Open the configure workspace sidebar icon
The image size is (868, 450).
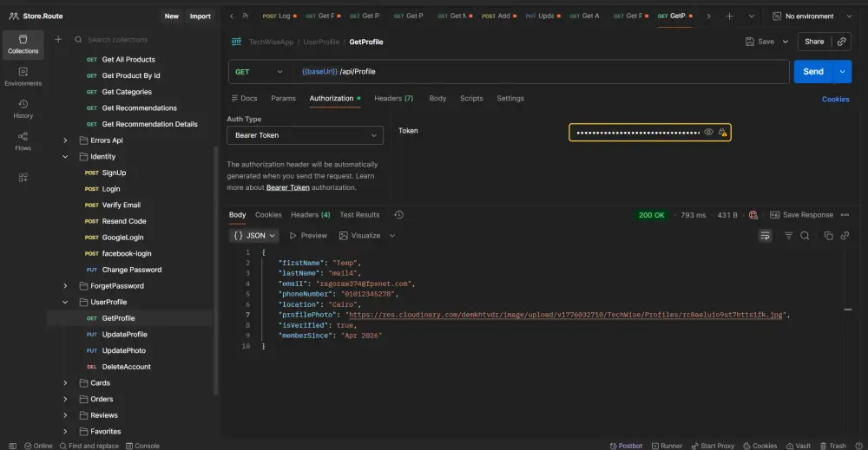[23, 178]
